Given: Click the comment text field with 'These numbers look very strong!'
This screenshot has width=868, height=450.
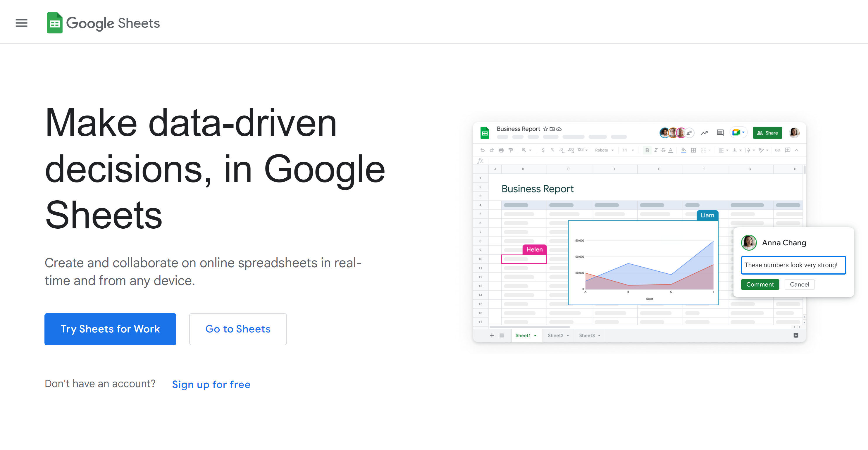Looking at the screenshot, I should (793, 265).
